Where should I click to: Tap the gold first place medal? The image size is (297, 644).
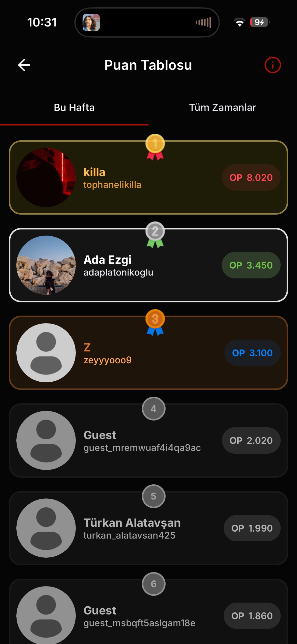155,147
